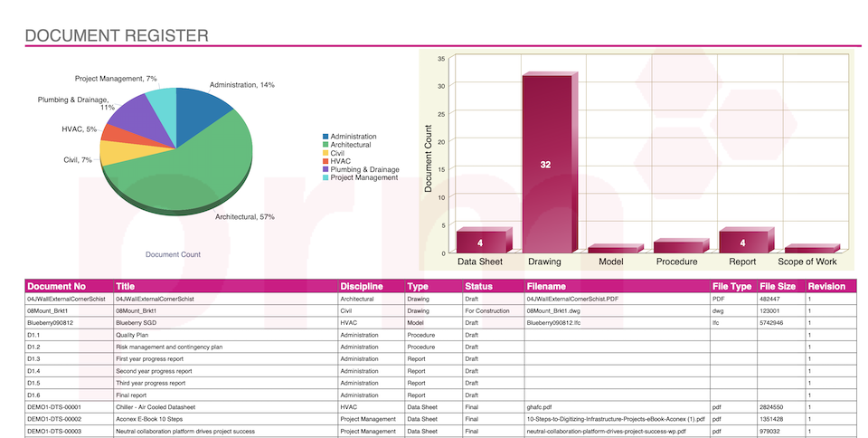The image size is (868, 438).
Task: Click the ghafc.pdf filename cell
Action: pyautogui.click(x=542, y=407)
